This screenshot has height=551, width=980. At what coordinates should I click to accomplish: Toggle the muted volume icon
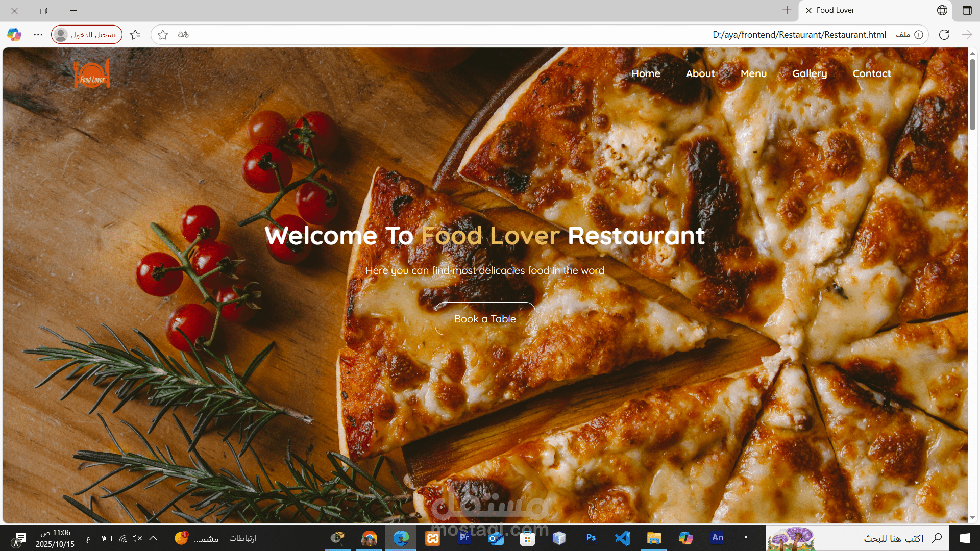point(137,538)
